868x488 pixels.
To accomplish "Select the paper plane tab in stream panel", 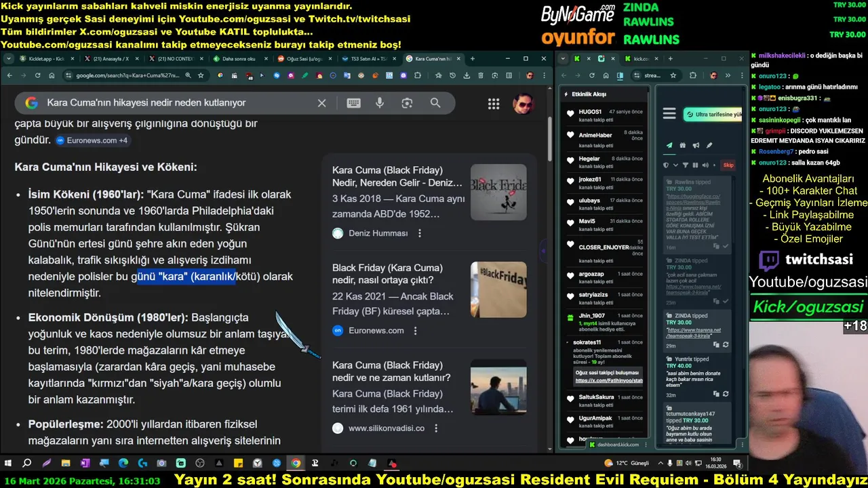I will pyautogui.click(x=669, y=145).
